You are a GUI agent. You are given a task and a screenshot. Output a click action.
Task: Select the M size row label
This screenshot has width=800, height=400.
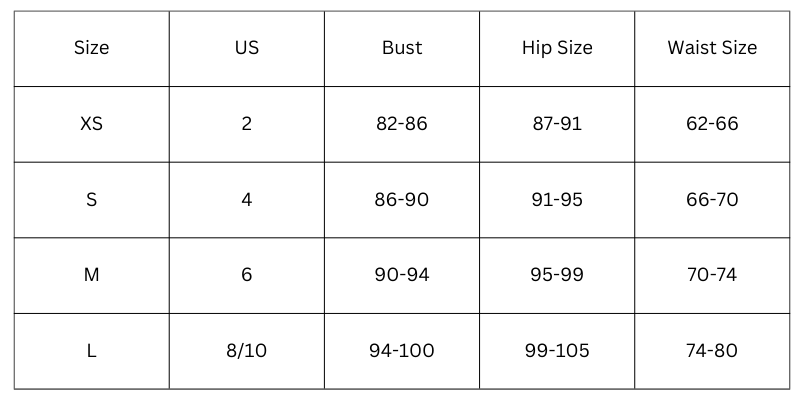click(91, 275)
